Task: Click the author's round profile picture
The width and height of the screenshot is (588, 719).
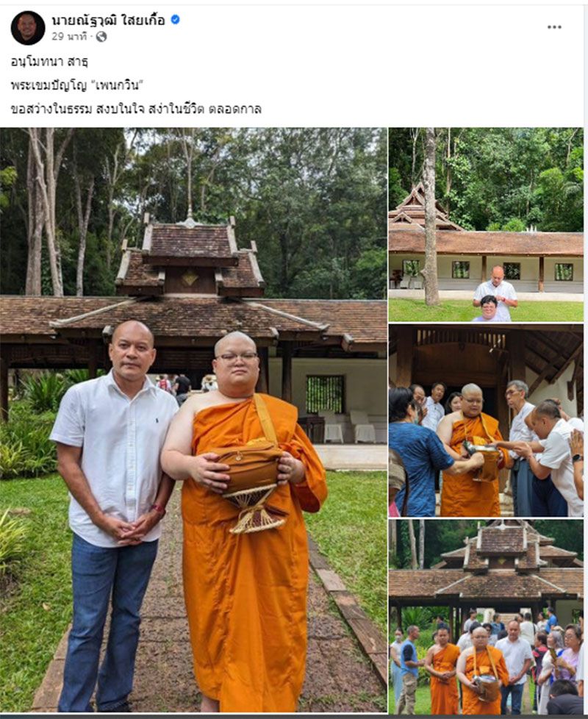Action: [28, 28]
